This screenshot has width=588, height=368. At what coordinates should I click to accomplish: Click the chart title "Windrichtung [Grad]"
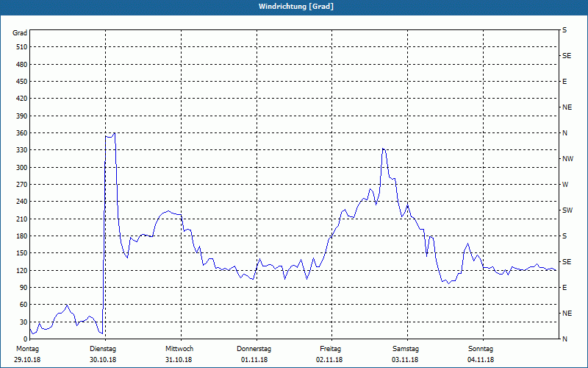[296, 7]
